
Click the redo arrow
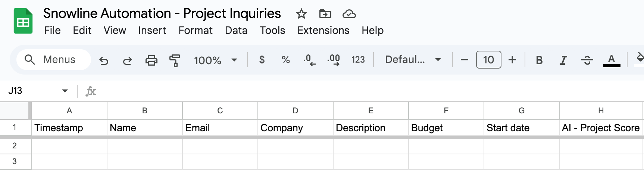point(128,60)
